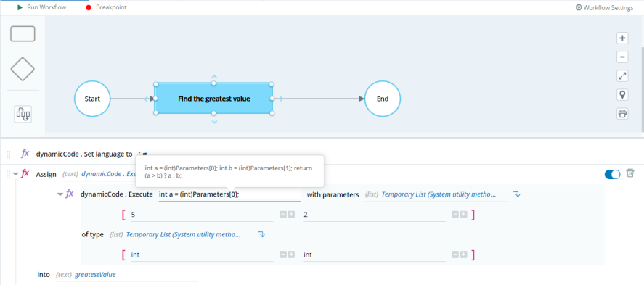Zoom out the workflow canvas
The width and height of the screenshot is (644, 285).
[623, 57]
